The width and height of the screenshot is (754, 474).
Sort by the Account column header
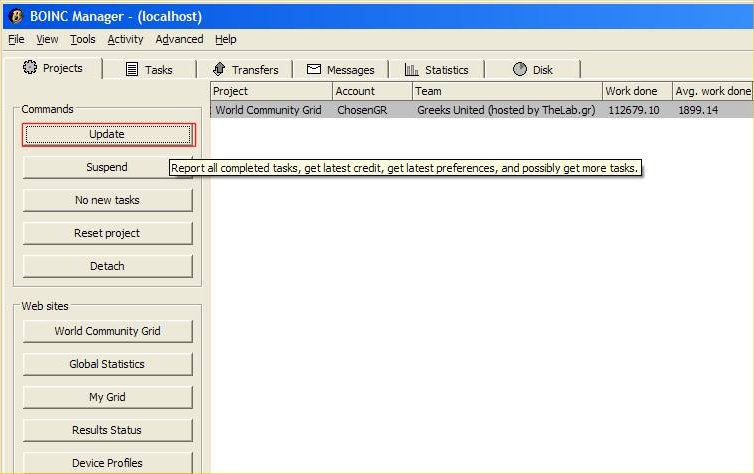(x=372, y=91)
